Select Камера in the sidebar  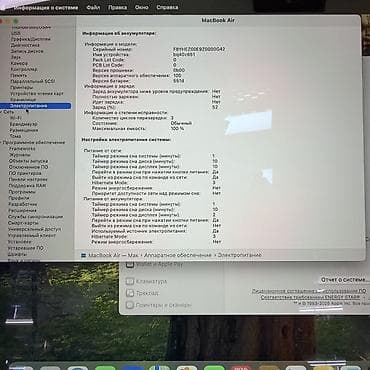(x=19, y=63)
